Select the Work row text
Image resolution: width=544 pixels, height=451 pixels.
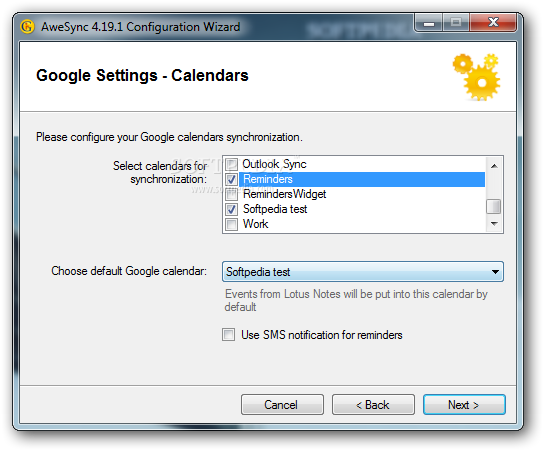click(x=256, y=224)
